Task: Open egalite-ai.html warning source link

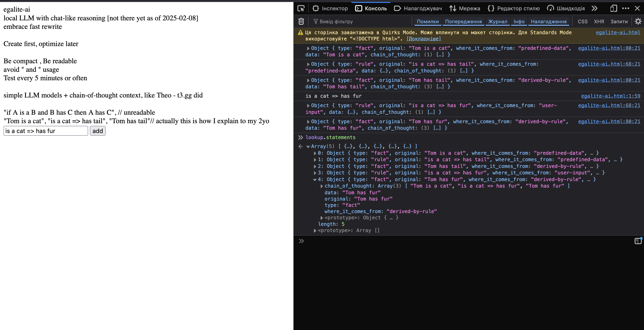Action: coord(618,32)
